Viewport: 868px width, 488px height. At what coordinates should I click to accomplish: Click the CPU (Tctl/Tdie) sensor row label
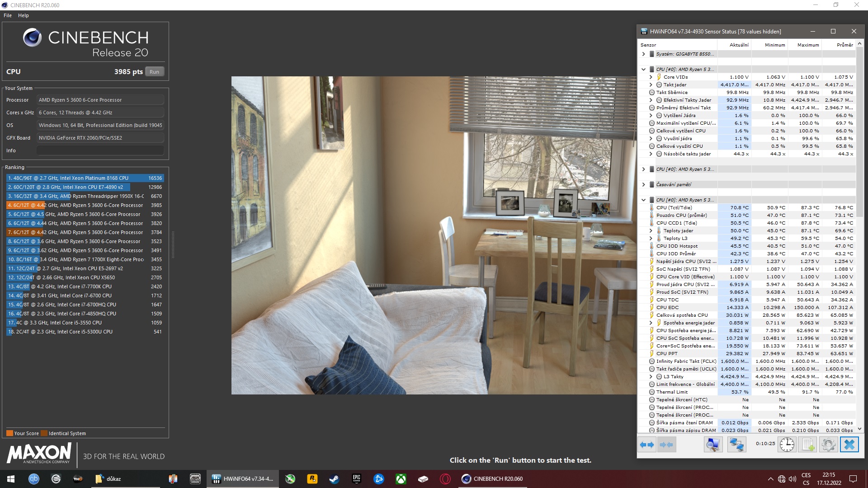pos(674,208)
